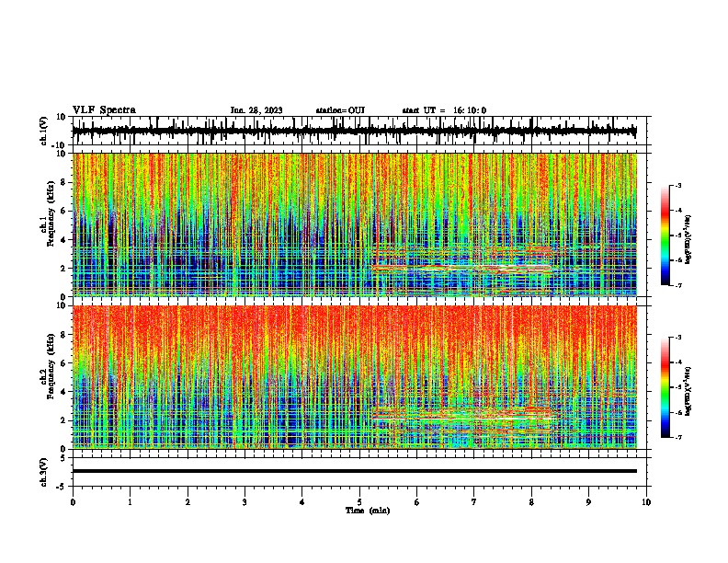
Task: Click the ch.1(V) waveform axis label
Action: [44, 131]
